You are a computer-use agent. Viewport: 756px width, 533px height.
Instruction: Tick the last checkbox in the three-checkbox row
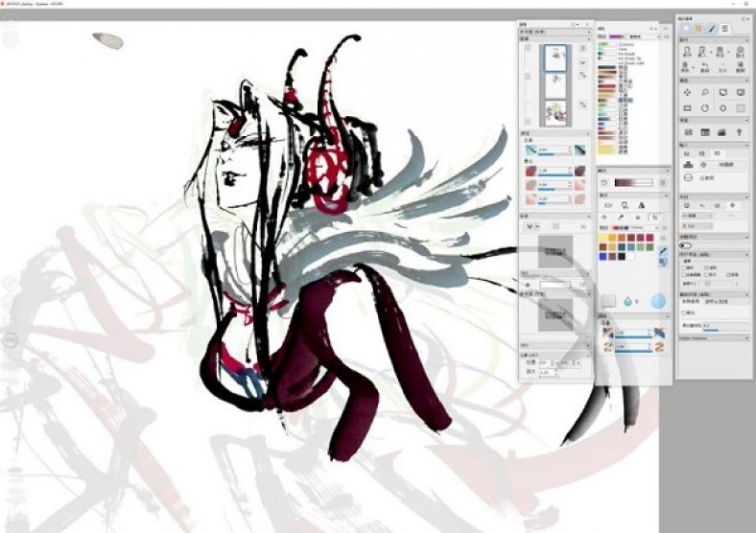point(727,275)
